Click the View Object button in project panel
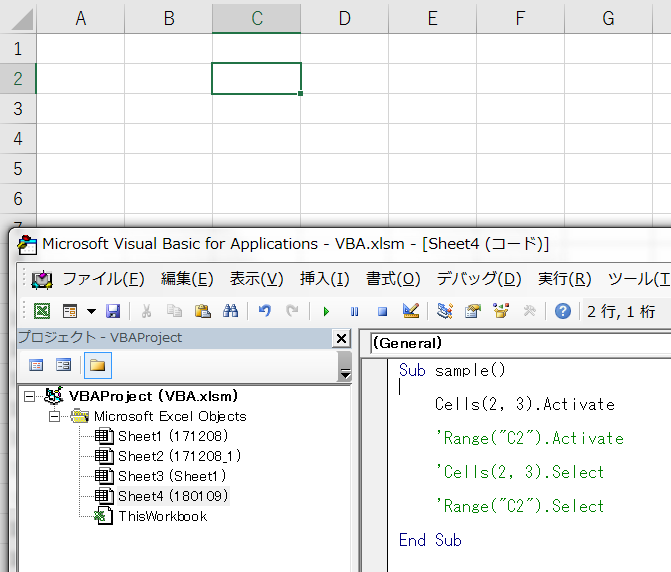 63,365
